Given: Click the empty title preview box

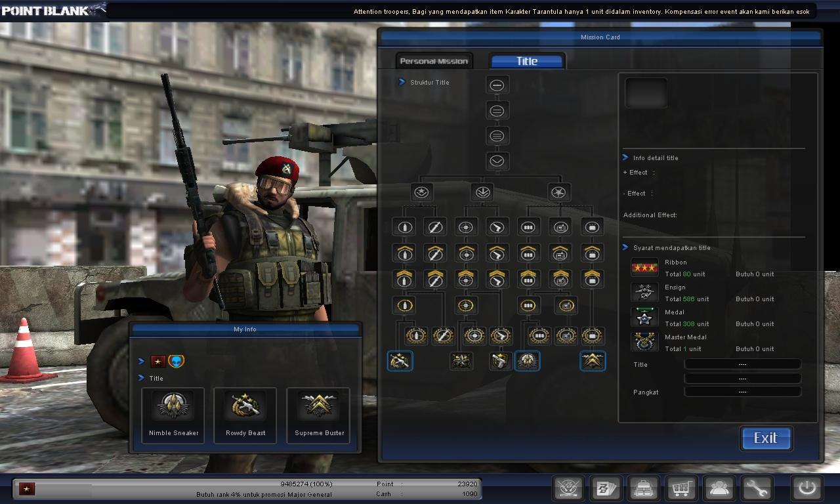Looking at the screenshot, I should click(646, 93).
